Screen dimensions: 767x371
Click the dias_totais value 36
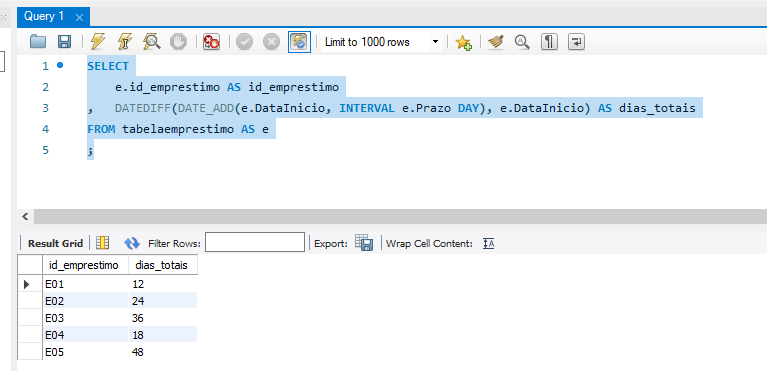(163, 318)
